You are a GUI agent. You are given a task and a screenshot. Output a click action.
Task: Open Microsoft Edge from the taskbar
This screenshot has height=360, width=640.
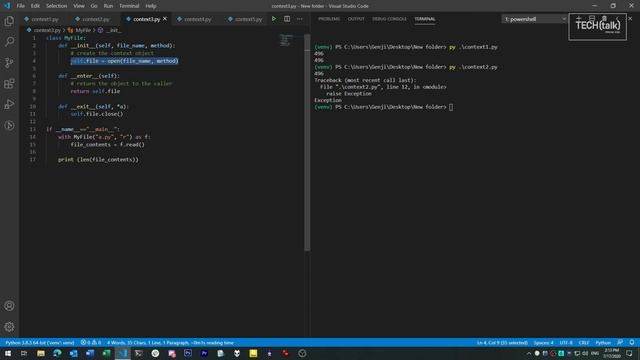click(x=57, y=353)
